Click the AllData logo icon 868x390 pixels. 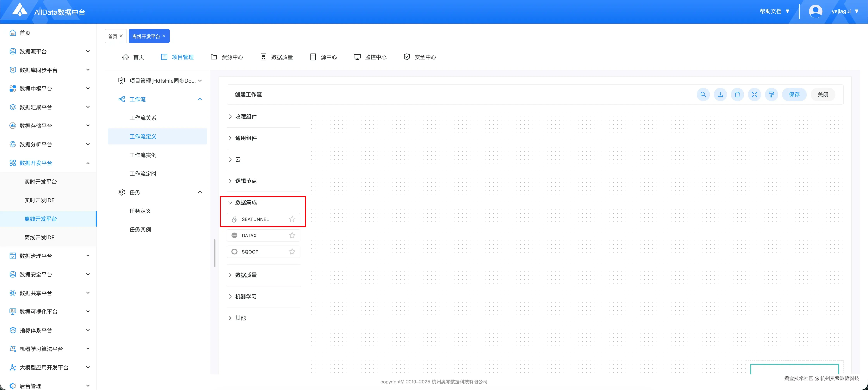tap(20, 10)
